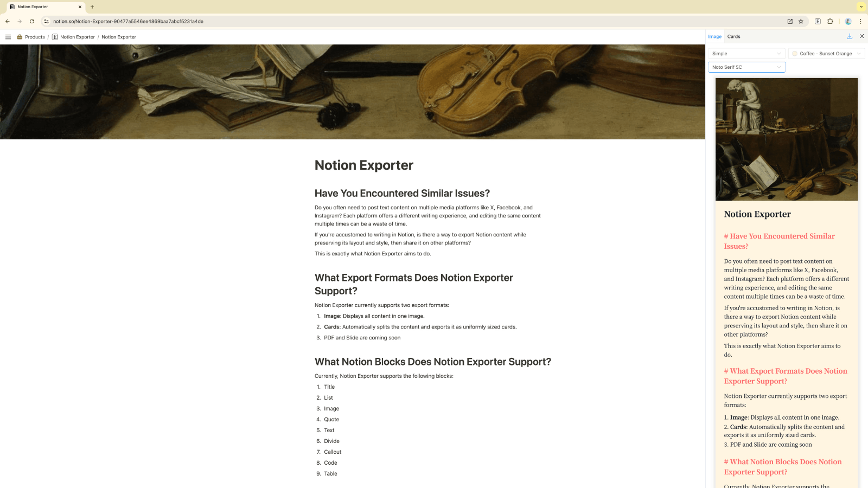
Task: Reload the current page
Action: tap(32, 21)
